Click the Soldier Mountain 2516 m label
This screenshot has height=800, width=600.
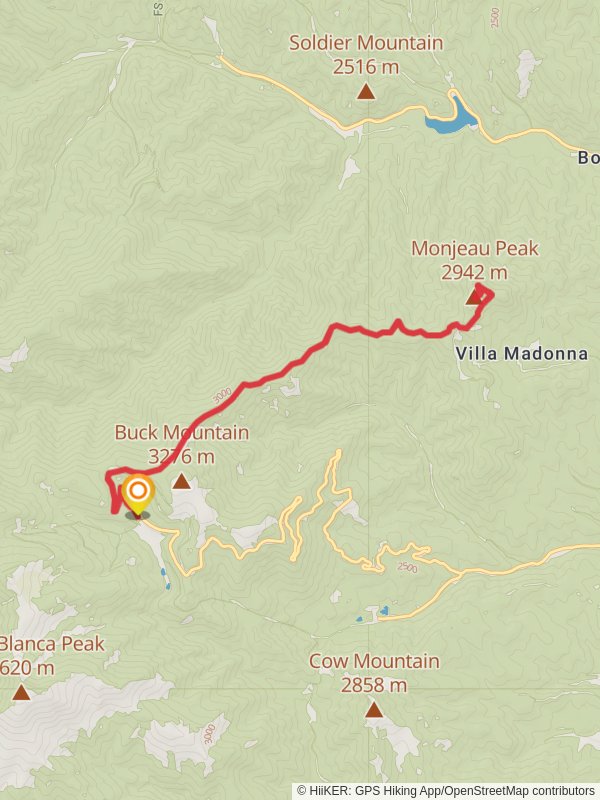click(x=366, y=55)
